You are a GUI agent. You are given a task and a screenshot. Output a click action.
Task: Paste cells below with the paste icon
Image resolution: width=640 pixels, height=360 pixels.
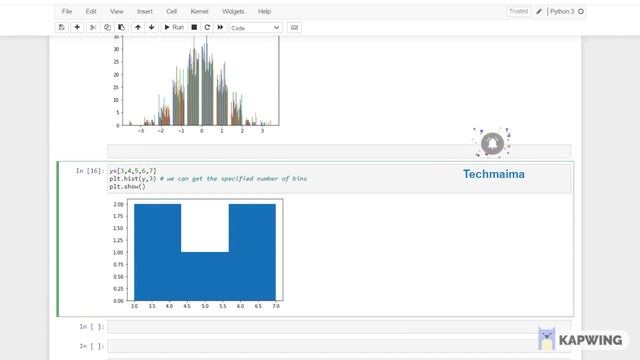pos(121,27)
